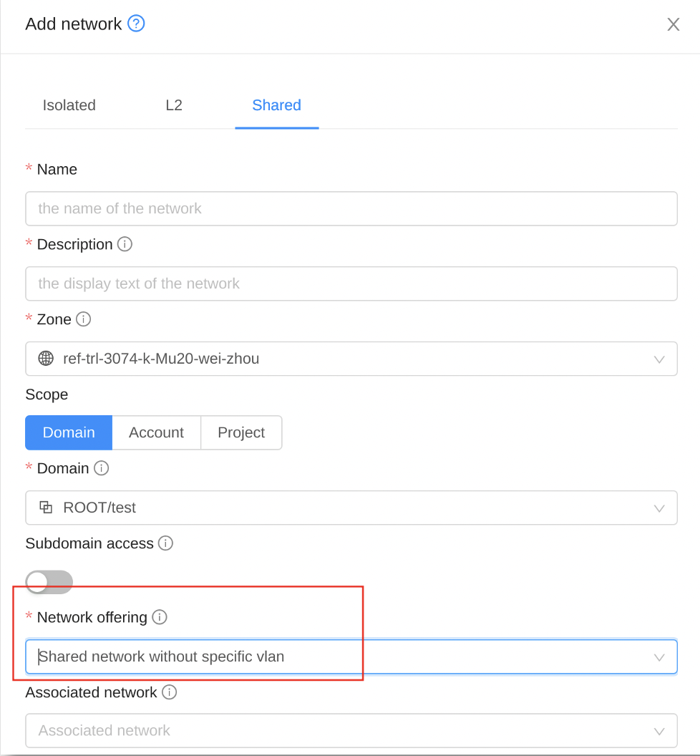Screen dimensions: 700x756
Task: Open the Zone dropdown
Action: [351, 359]
